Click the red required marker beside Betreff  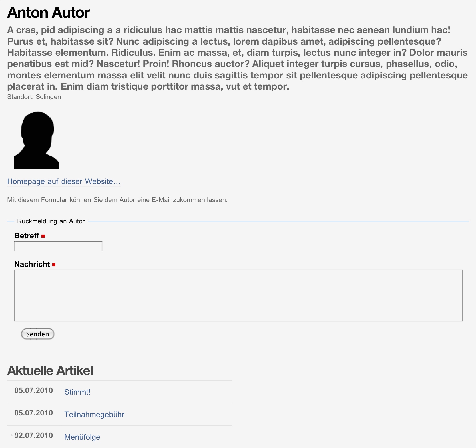click(x=43, y=236)
